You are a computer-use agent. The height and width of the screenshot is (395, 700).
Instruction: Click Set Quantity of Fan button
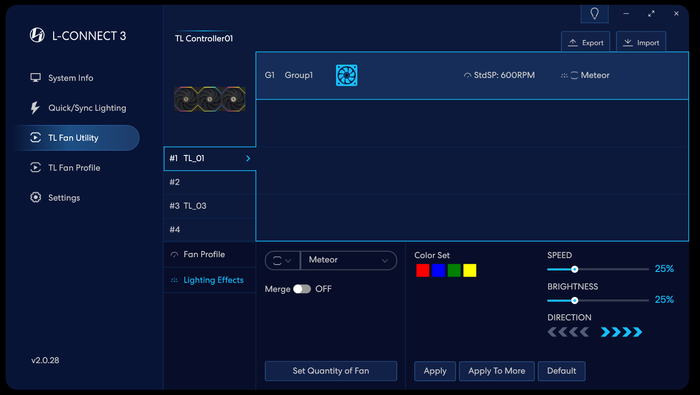331,371
